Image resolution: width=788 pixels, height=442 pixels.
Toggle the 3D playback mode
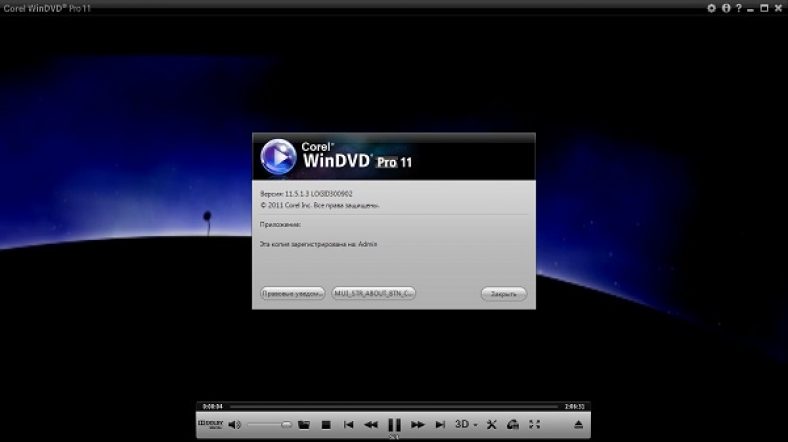coord(462,424)
